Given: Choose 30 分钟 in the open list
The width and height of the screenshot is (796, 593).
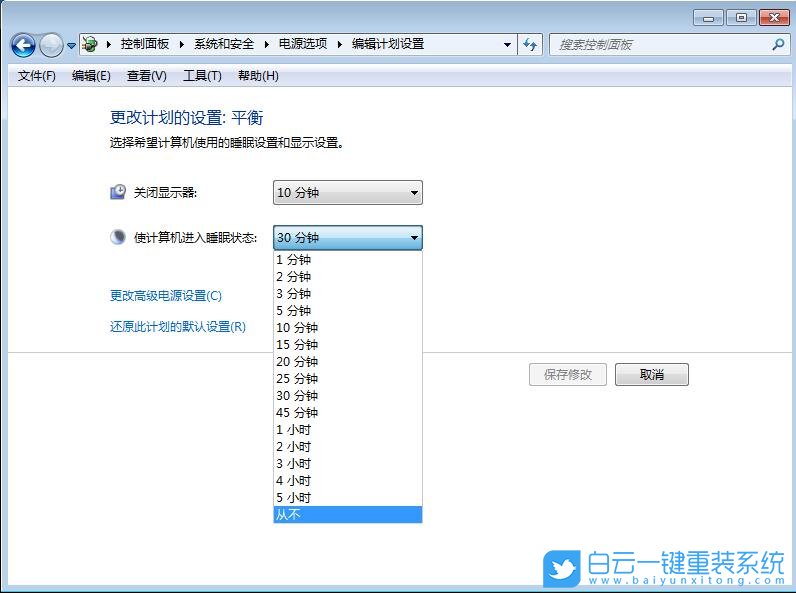Looking at the screenshot, I should [348, 396].
